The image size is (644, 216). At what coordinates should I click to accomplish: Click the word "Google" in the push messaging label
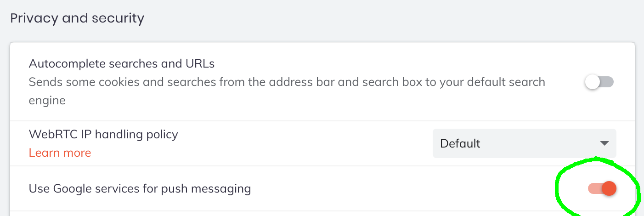click(72, 188)
